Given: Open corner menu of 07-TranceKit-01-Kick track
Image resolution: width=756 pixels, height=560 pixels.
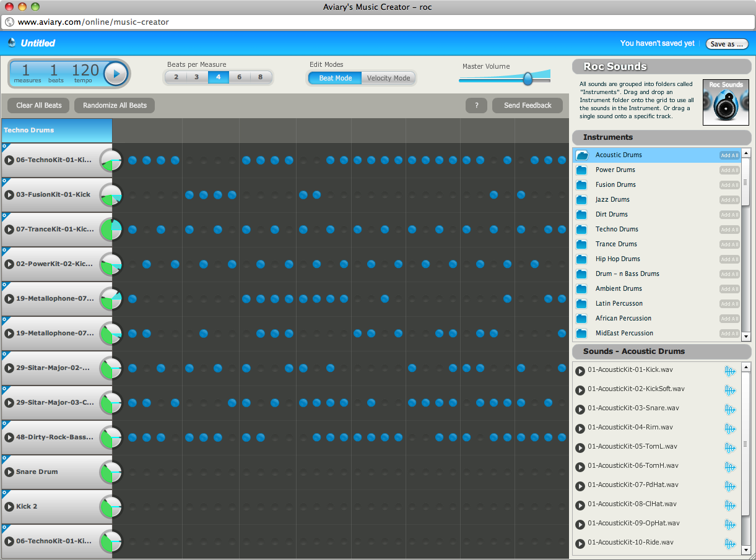Looking at the screenshot, I should (x=4, y=216).
